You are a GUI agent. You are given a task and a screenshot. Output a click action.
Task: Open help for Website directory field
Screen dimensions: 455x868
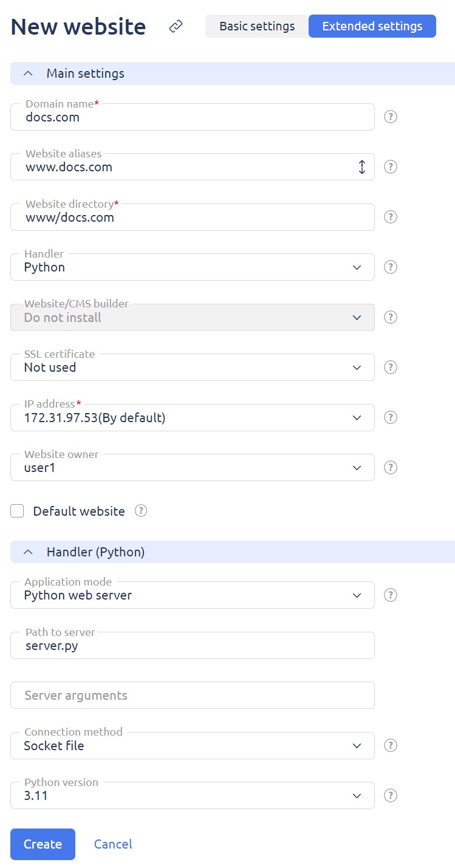[391, 217]
